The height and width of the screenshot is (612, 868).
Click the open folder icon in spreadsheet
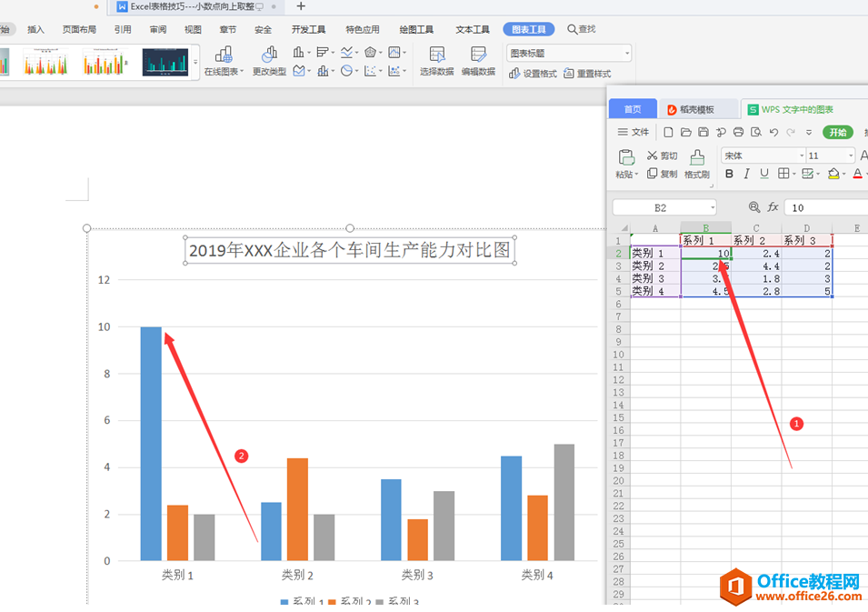[686, 132]
